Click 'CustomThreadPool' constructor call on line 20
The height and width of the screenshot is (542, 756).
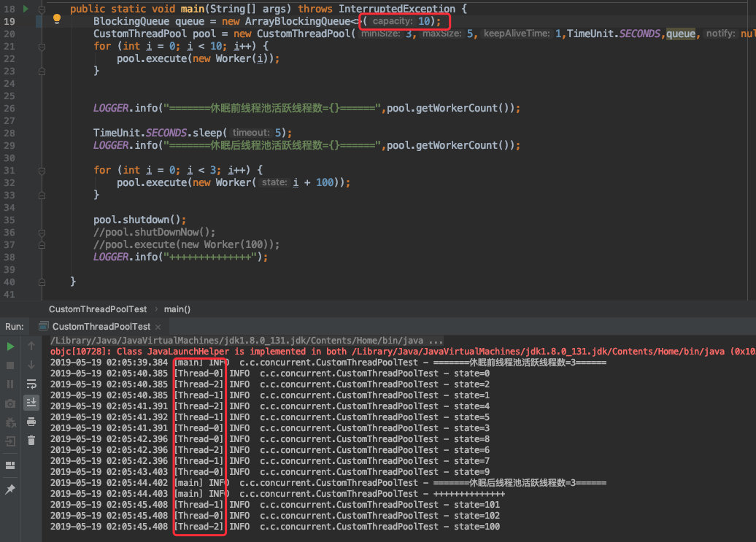[304, 34]
